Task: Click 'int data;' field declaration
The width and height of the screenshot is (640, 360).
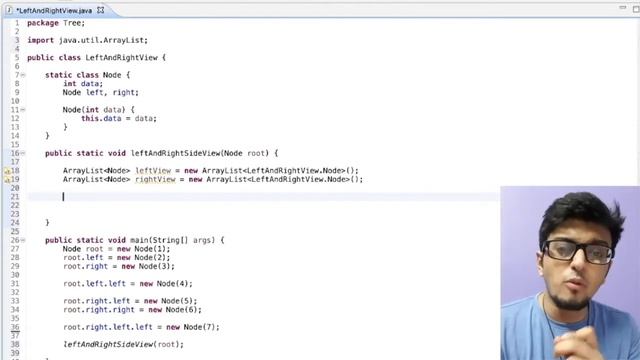Action: (83, 84)
